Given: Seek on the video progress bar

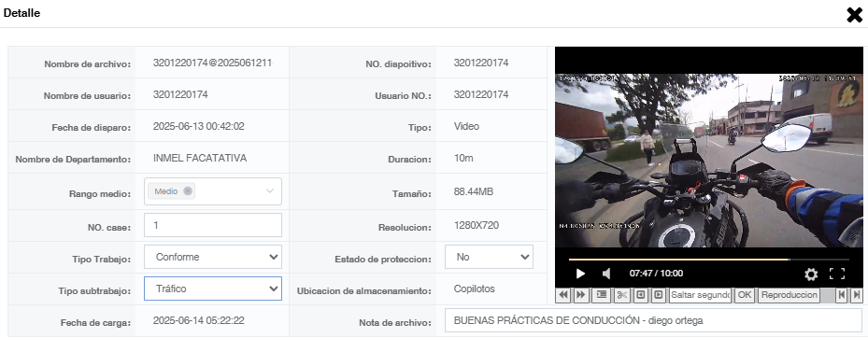Looking at the screenshot, I should pyautogui.click(x=708, y=259).
